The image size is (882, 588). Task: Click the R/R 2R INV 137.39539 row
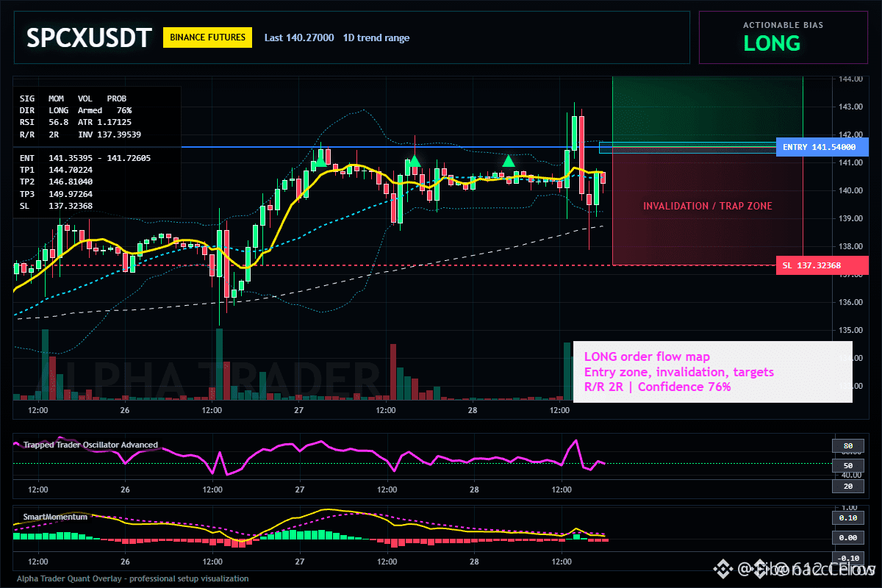80,134
